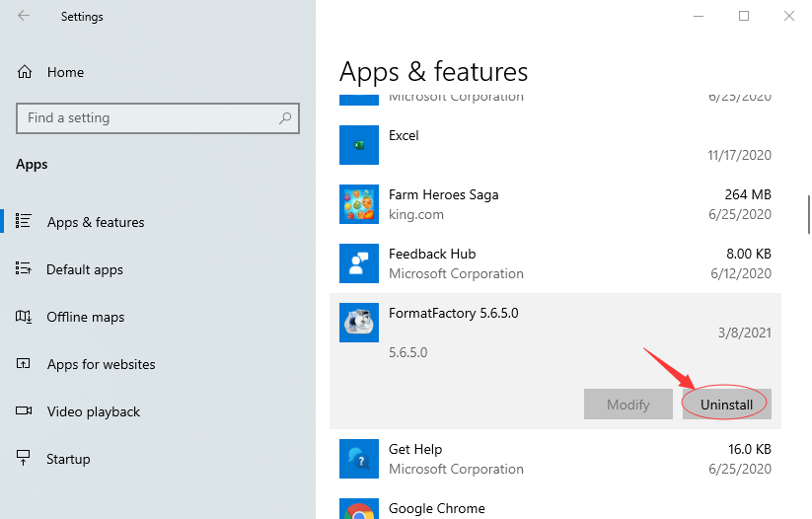
Task: Click the 264 MB size value
Action: [748, 194]
